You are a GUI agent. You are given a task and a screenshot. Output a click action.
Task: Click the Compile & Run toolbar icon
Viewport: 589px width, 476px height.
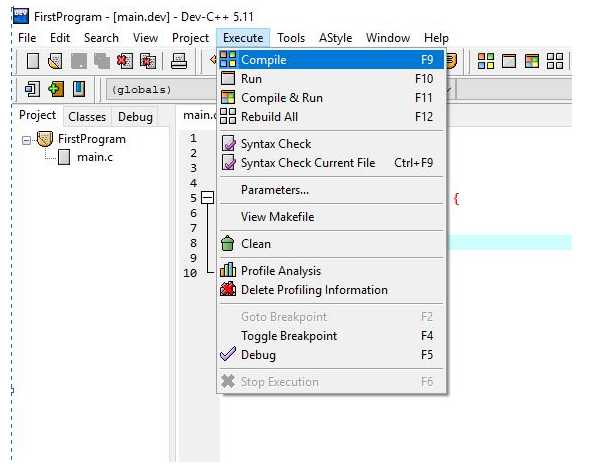(x=532, y=61)
